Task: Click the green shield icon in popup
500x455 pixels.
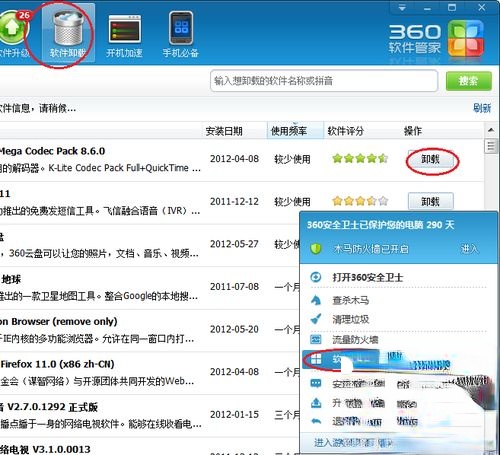Action: [x=315, y=248]
